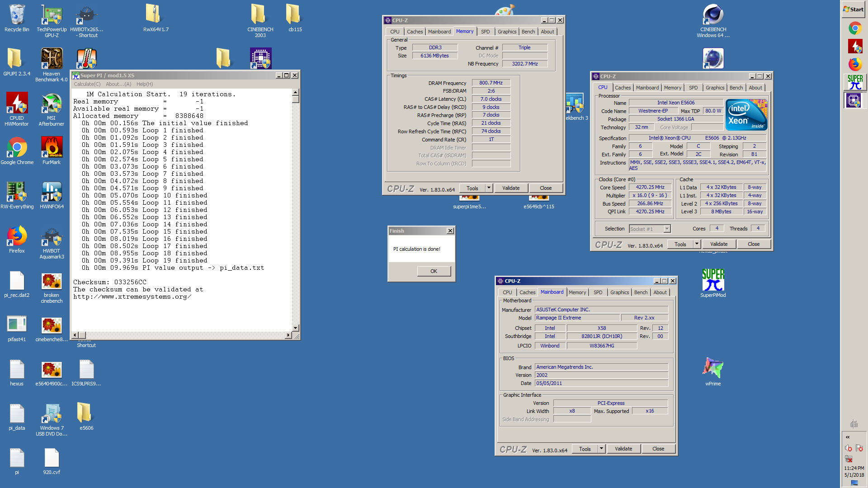Open pifast41 desktop icon
Viewport: 868px width, 488px height.
(17, 328)
